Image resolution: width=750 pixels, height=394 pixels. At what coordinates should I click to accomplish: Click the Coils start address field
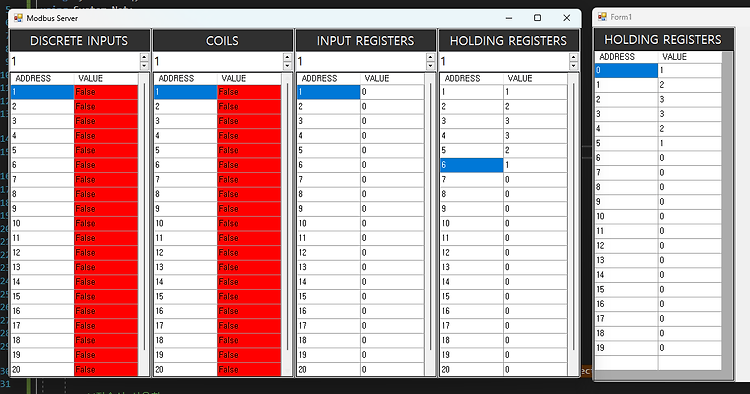click(x=218, y=61)
